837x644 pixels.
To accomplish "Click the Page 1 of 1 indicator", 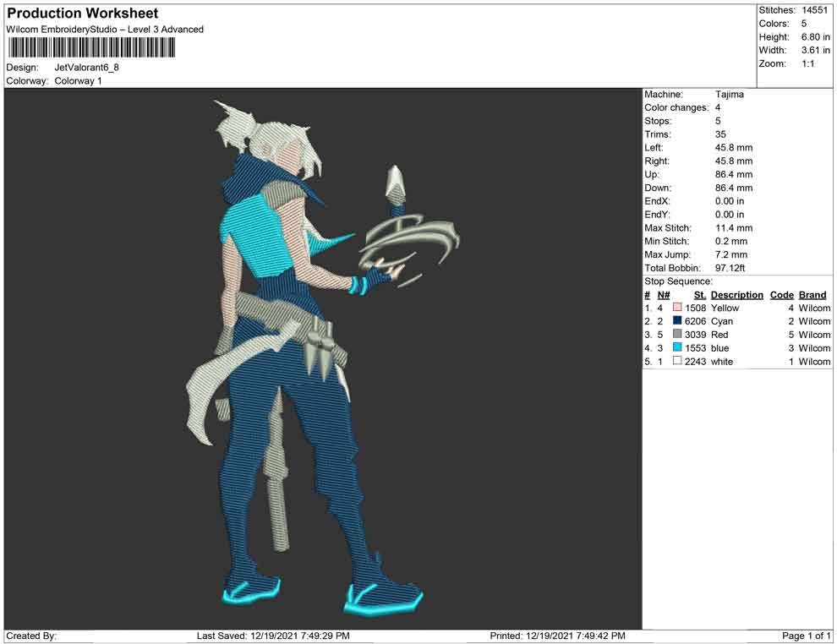I will coord(807,636).
